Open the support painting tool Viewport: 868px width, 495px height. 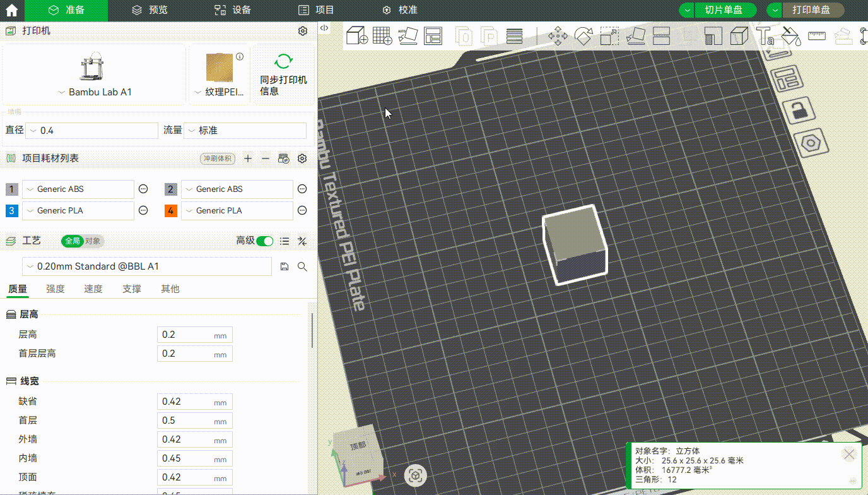[713, 36]
